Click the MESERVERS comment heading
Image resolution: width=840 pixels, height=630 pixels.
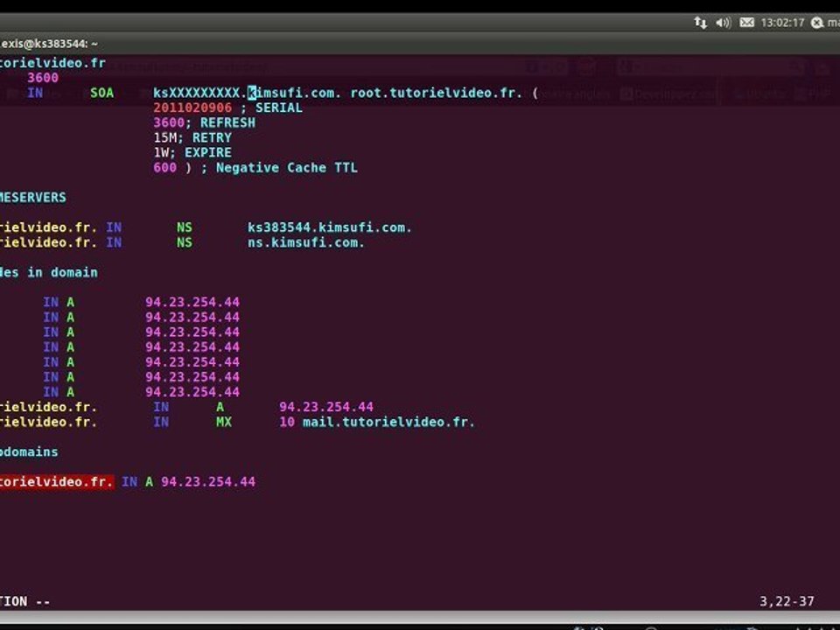click(x=33, y=198)
